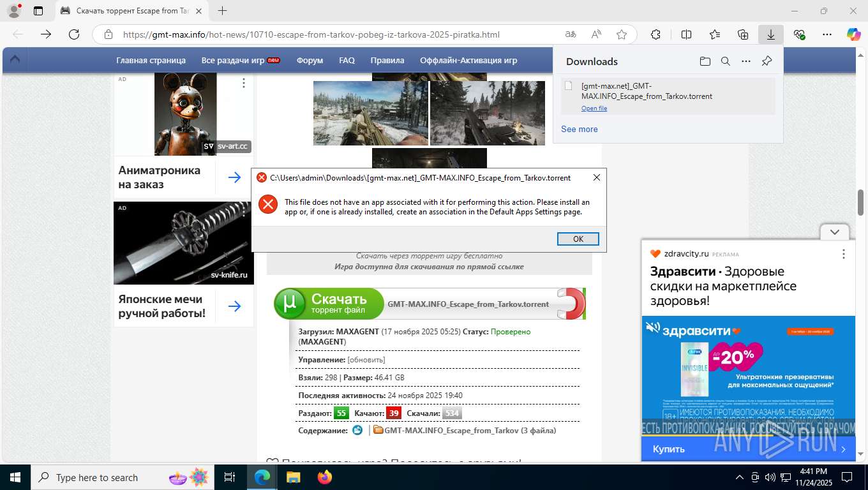Go forward one page
868x490 pixels.
click(x=46, y=34)
